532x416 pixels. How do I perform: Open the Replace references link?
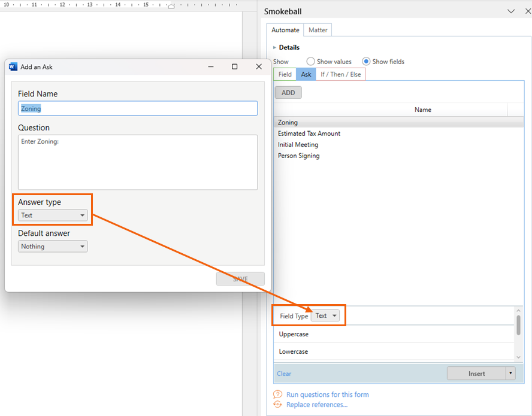click(x=317, y=405)
